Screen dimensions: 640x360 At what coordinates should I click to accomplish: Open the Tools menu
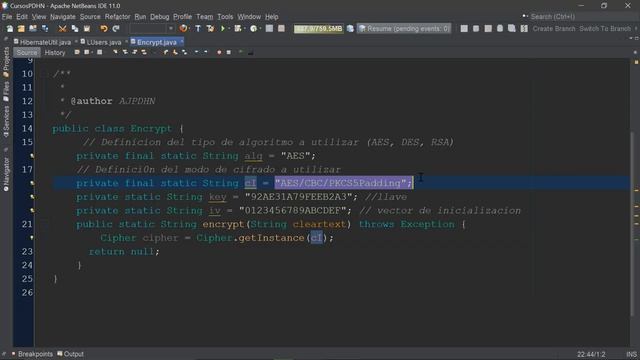point(225,17)
